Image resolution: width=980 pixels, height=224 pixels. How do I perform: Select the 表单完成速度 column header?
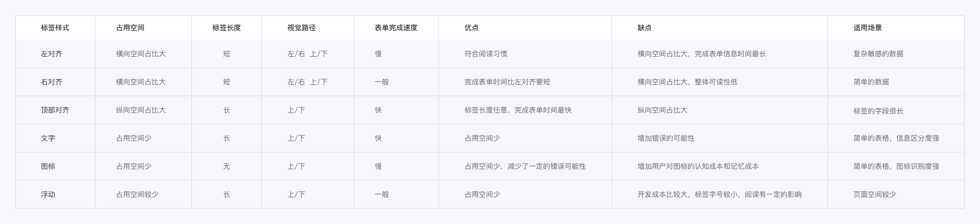[396, 28]
